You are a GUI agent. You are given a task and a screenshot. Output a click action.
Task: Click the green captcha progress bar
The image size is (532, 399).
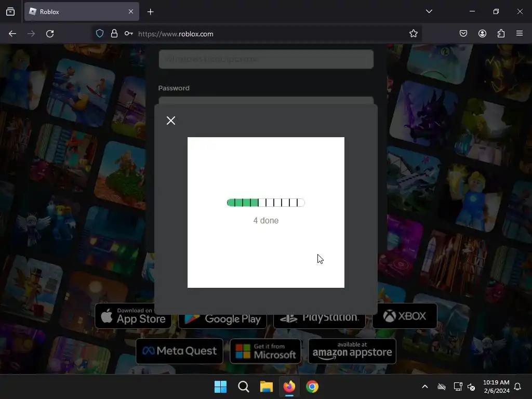click(265, 203)
